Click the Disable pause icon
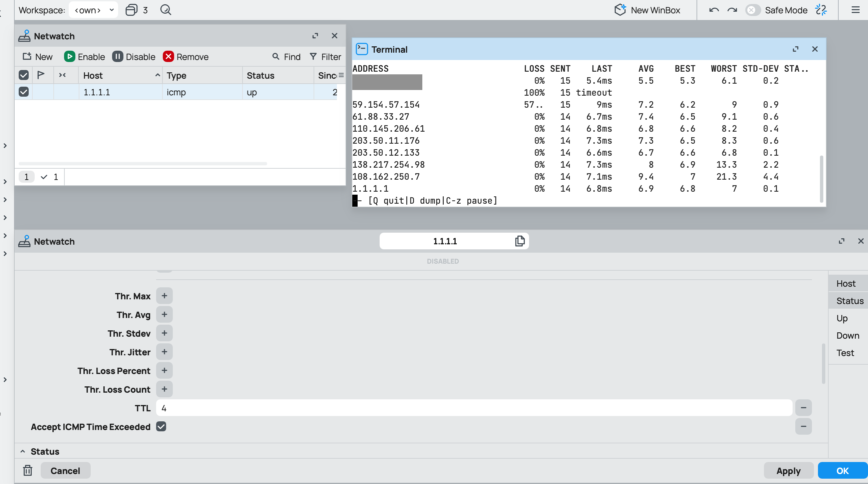The width and height of the screenshot is (868, 484). tap(117, 57)
